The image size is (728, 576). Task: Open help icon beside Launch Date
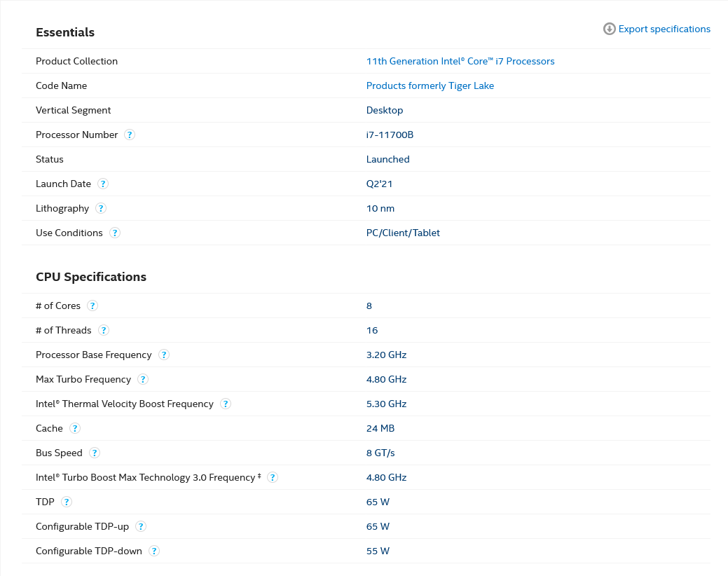[102, 184]
